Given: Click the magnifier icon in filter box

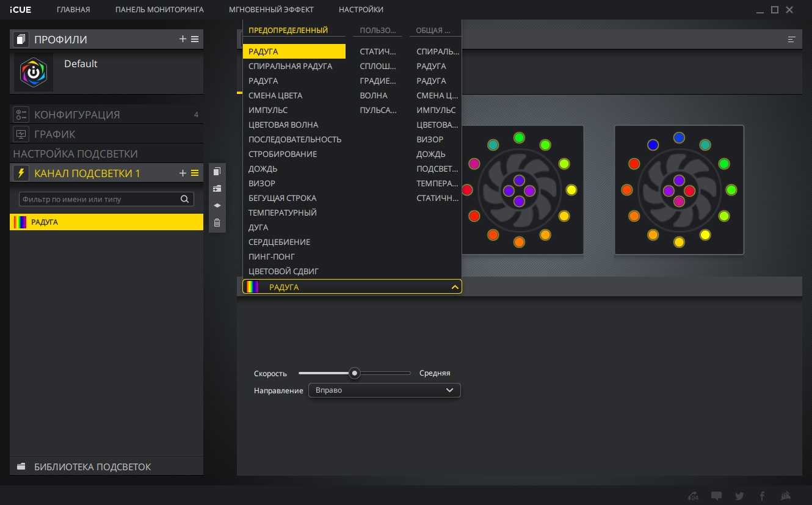Looking at the screenshot, I should [184, 199].
